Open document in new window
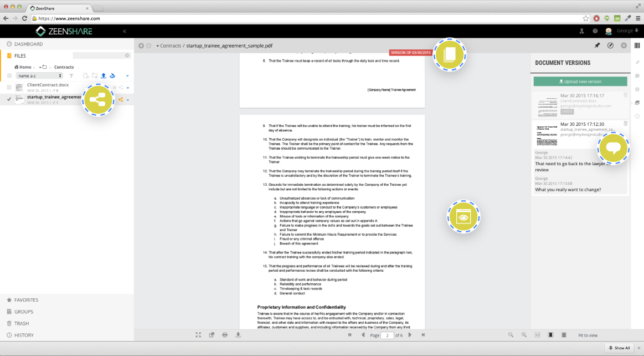 [212, 335]
